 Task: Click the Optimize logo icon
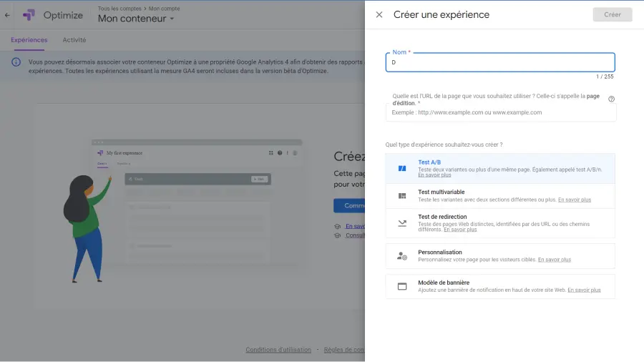point(29,15)
